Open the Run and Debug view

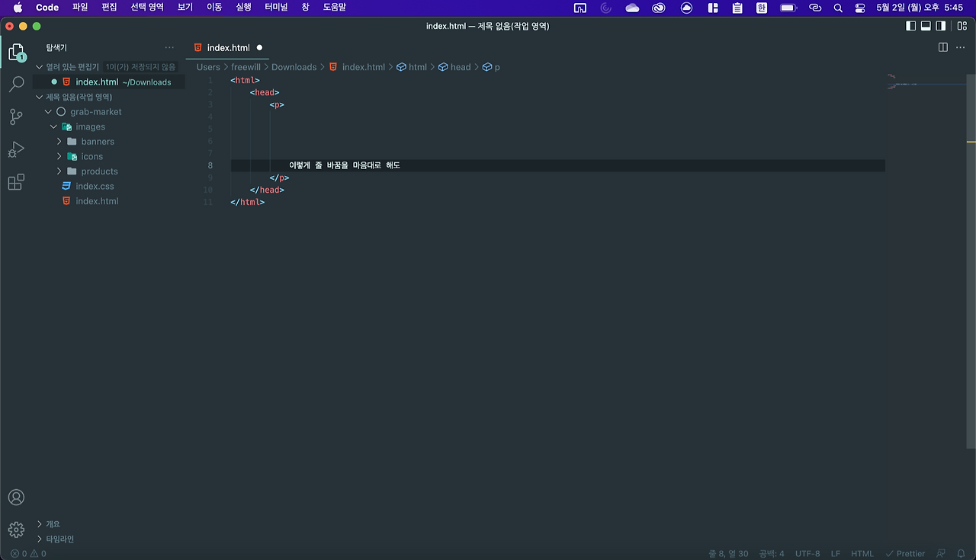(x=16, y=149)
